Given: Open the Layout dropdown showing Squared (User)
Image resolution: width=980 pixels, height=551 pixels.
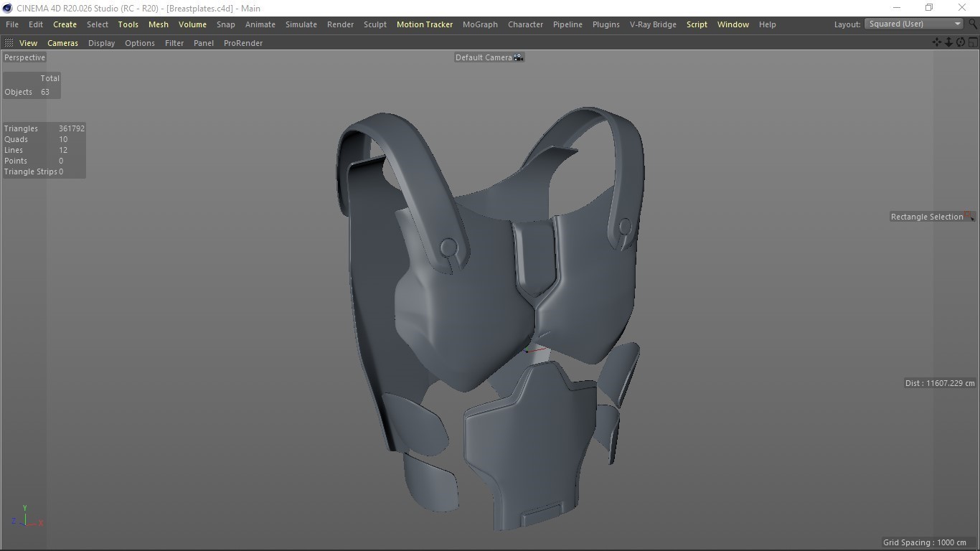Looking at the screenshot, I should (913, 24).
